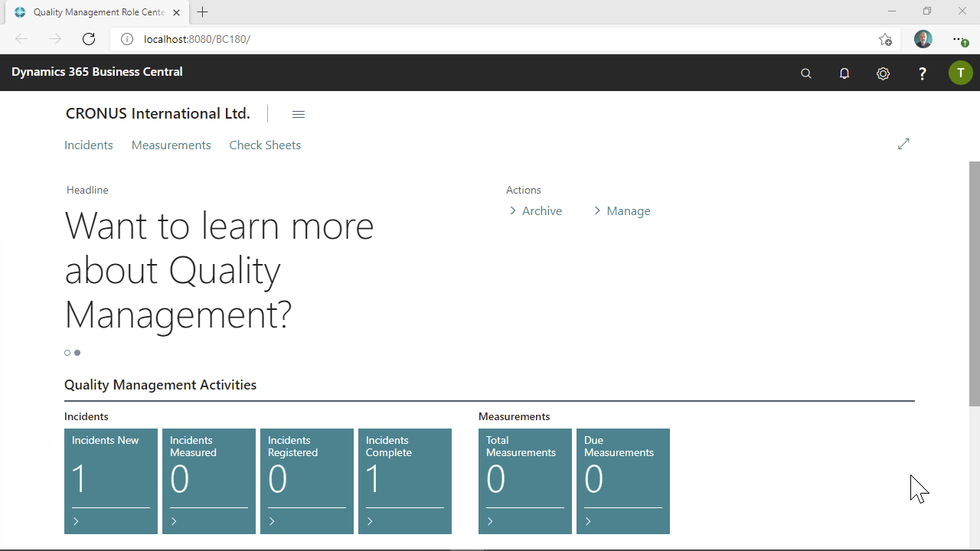
Task: Open the chevron on Total Measurements tile
Action: coord(490,522)
